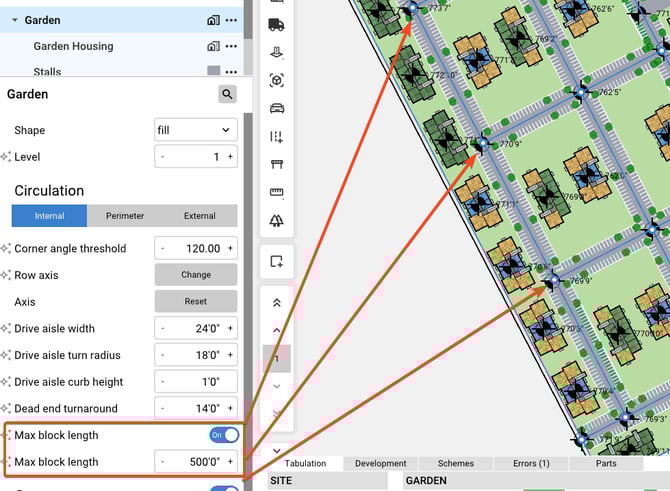Increase Drive aisle width with plus
The height and width of the screenshot is (491, 670).
point(230,328)
